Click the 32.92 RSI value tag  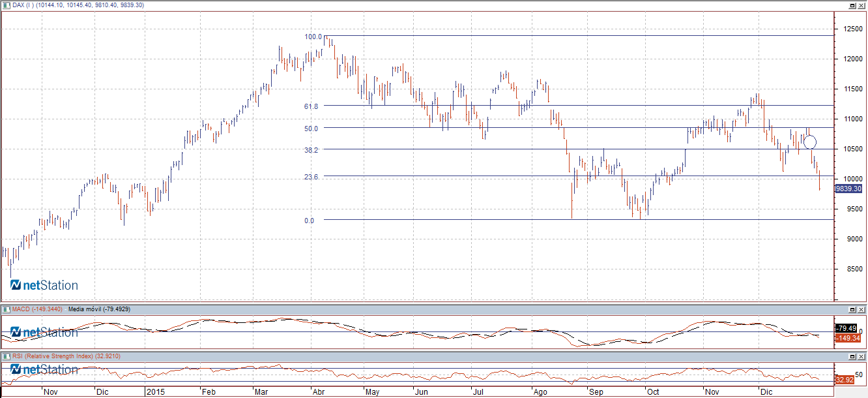[845, 379]
